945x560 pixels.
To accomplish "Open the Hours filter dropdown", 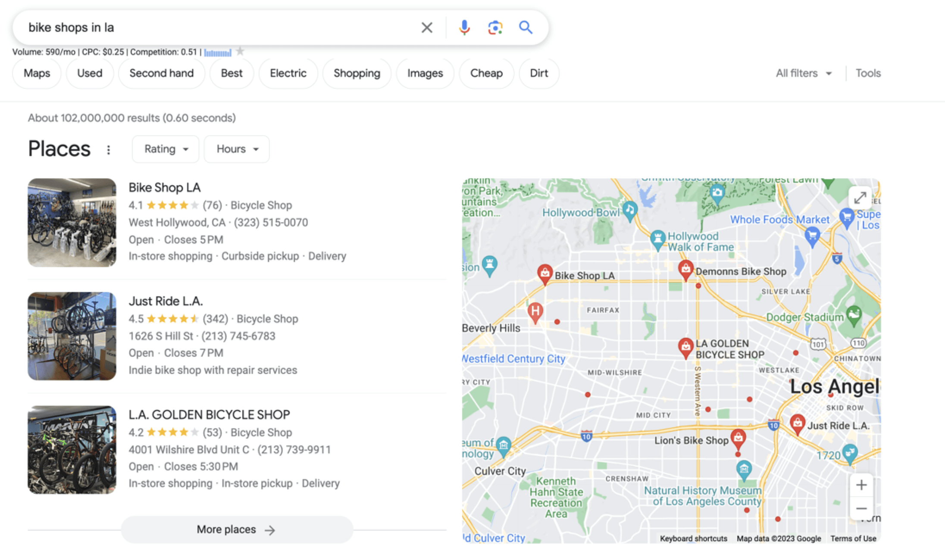I will pyautogui.click(x=237, y=149).
